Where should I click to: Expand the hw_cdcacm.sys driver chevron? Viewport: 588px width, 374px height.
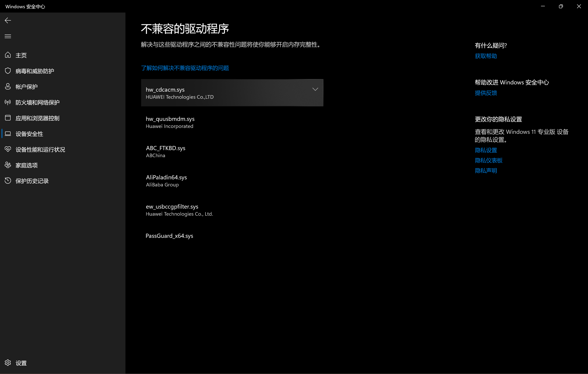(x=315, y=89)
